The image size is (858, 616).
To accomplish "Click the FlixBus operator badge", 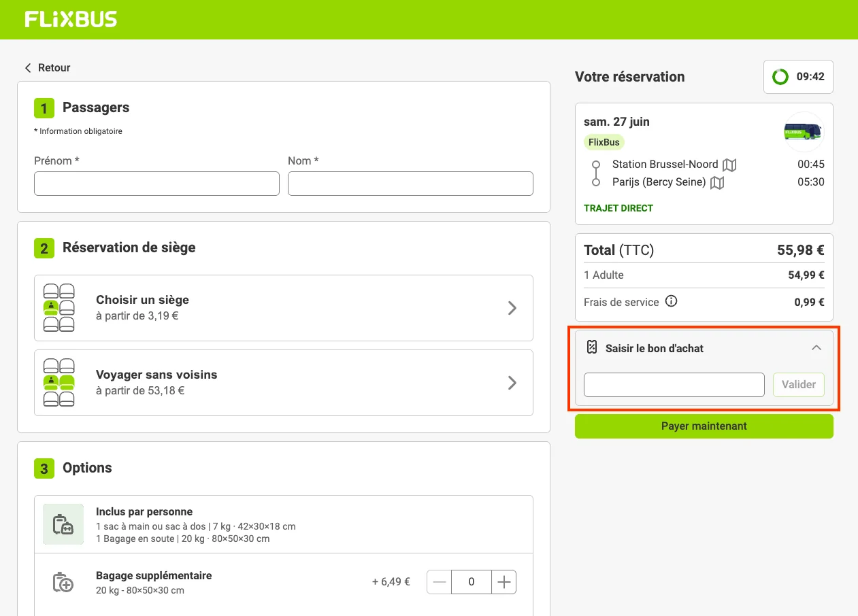I will tap(604, 143).
